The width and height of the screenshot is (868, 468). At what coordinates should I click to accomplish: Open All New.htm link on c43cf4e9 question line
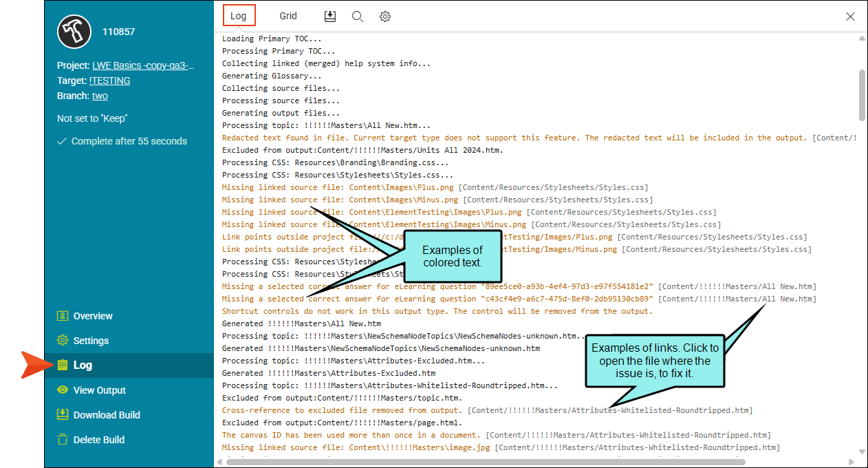pos(737,299)
